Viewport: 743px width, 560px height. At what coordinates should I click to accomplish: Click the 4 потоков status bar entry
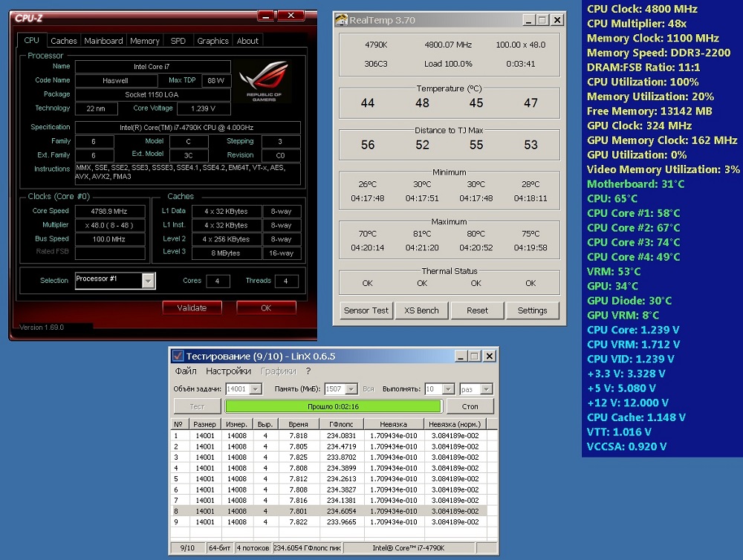click(x=253, y=547)
